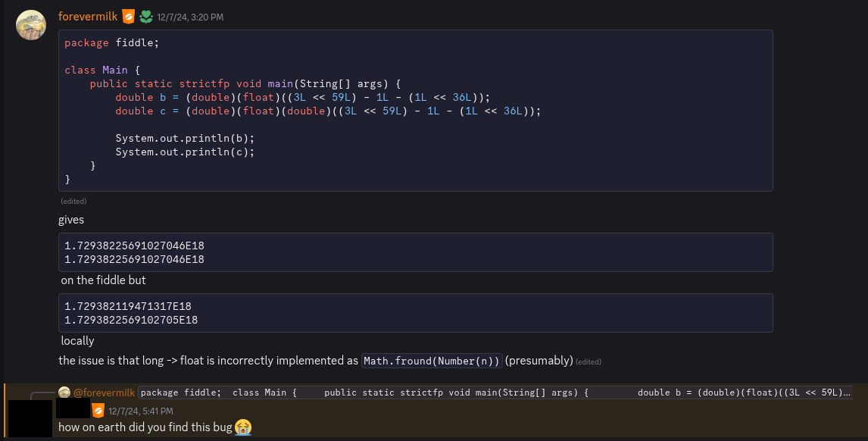Click the green leaf badge icon
This screenshot has width=868, height=441.
pos(146,16)
